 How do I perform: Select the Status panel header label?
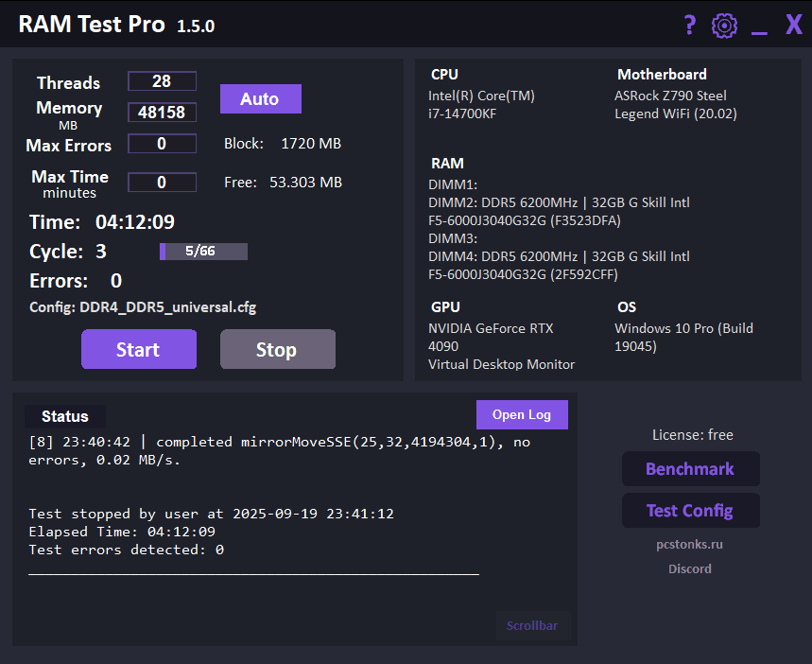tap(65, 416)
